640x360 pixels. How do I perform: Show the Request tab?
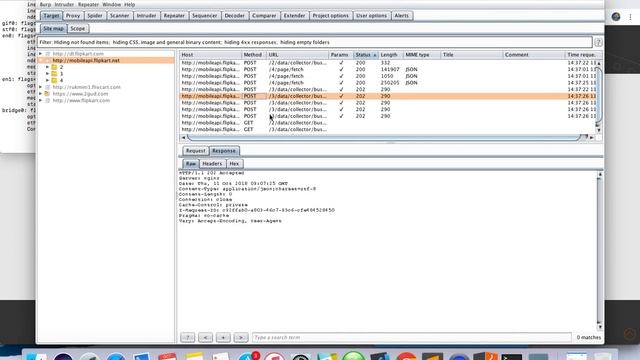pyautogui.click(x=196, y=151)
